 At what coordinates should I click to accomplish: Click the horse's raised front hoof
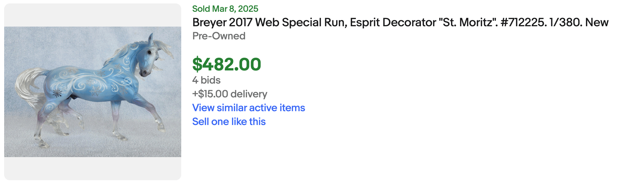[x=161, y=128]
